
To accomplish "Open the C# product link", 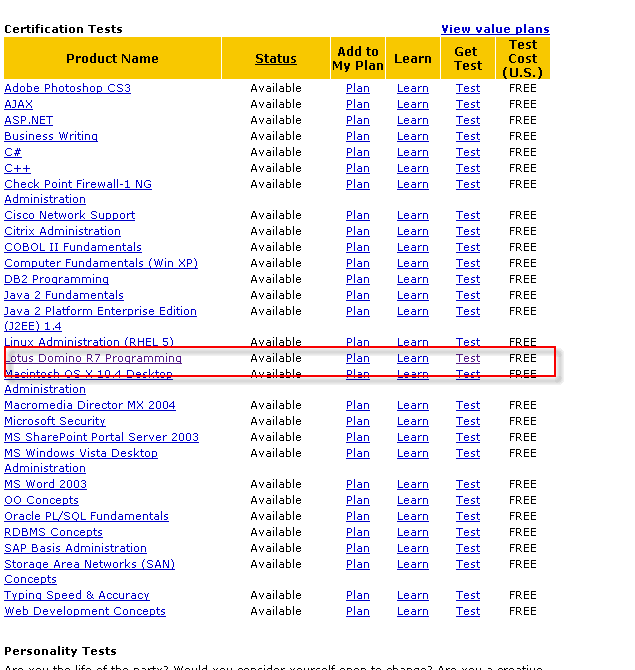I will (13, 152).
